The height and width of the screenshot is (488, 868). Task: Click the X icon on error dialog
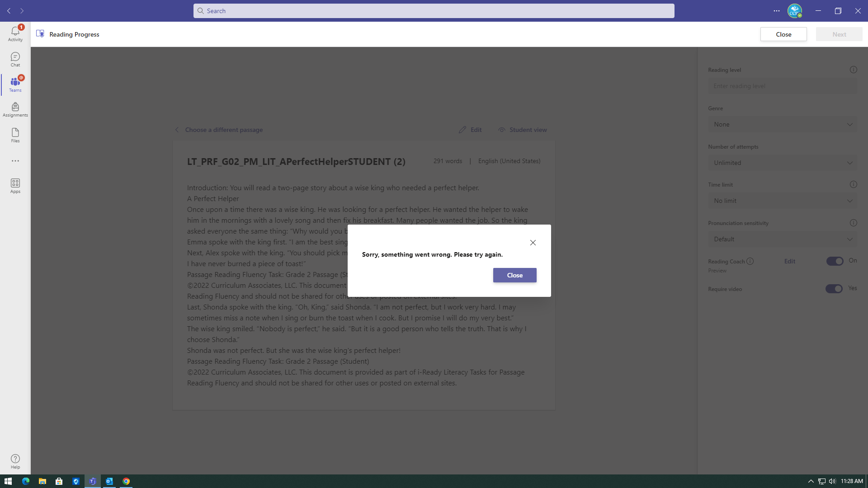[x=533, y=243]
